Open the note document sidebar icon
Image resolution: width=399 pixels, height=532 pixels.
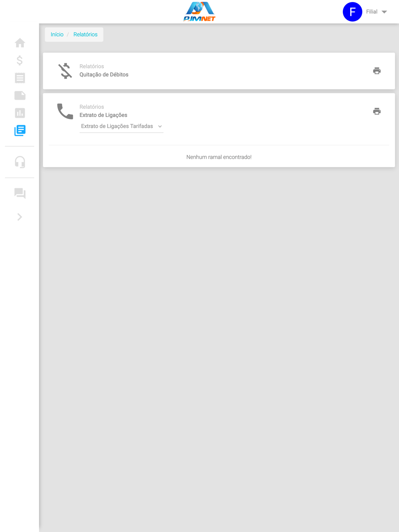tap(20, 95)
